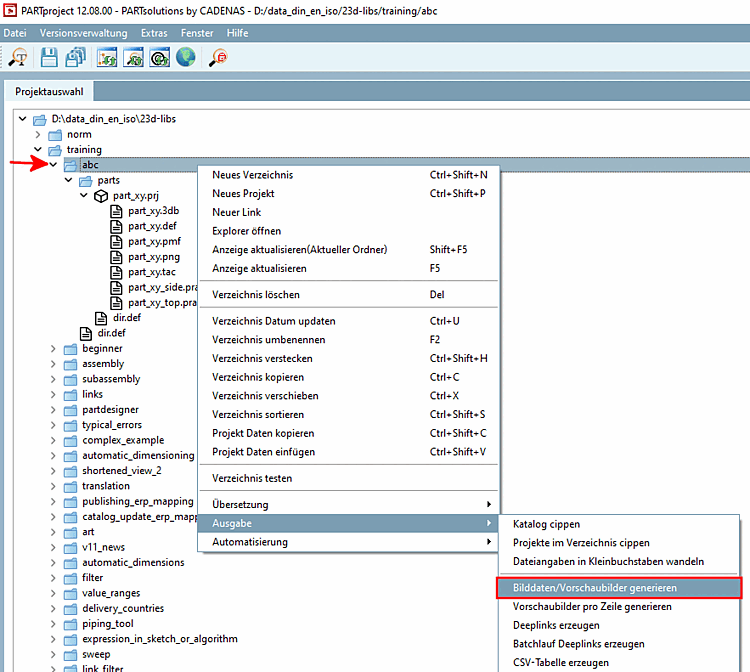Click the file icon beside part_xy.3db
The height and width of the screenshot is (672, 750).
coord(116,211)
